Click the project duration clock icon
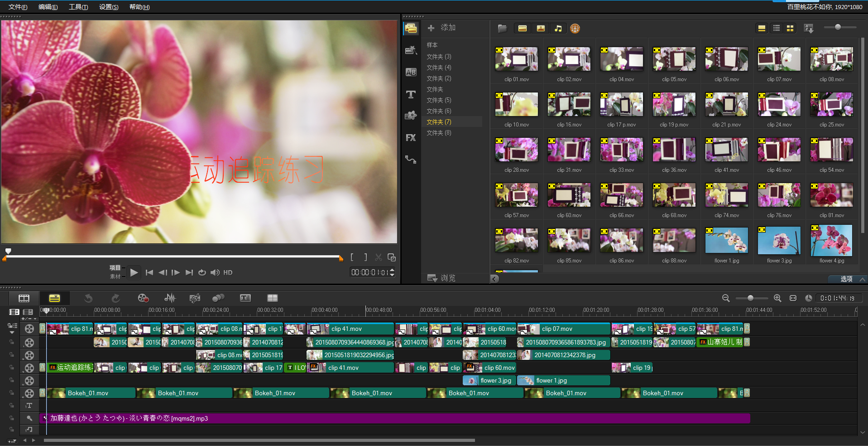The height and width of the screenshot is (446, 868). coord(809,298)
